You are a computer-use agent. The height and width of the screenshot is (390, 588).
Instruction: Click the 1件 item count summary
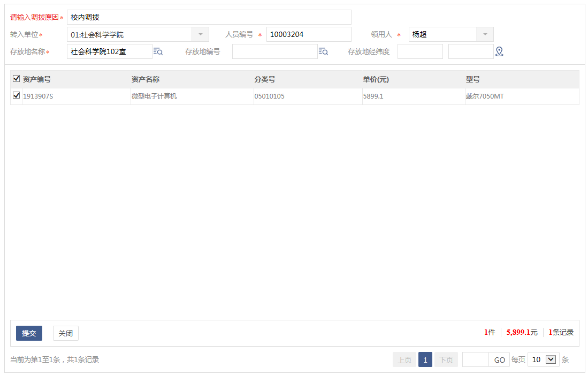[490, 332]
